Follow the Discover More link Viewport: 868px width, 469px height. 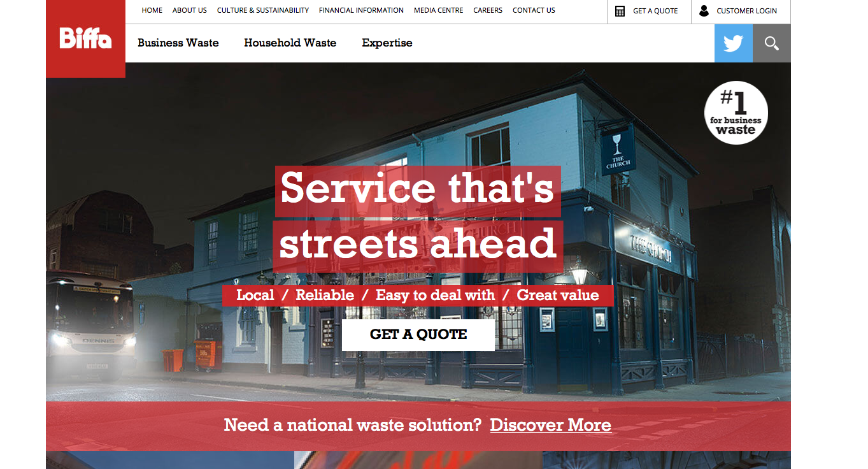coord(550,425)
